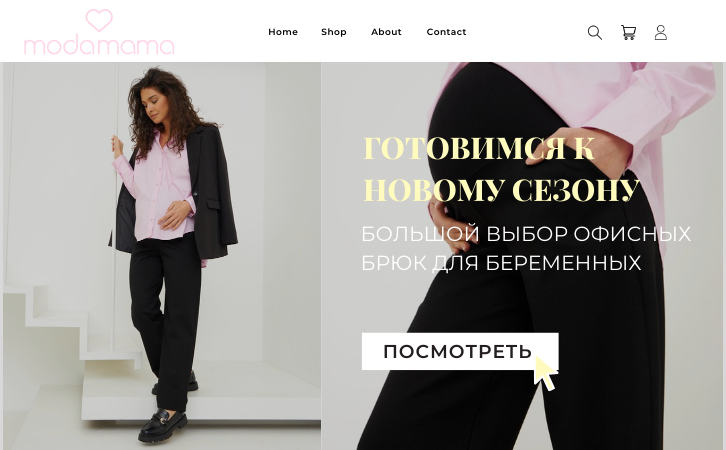The width and height of the screenshot is (726, 450).
Task: Select the left photo of woman on stairs
Action: [162, 256]
